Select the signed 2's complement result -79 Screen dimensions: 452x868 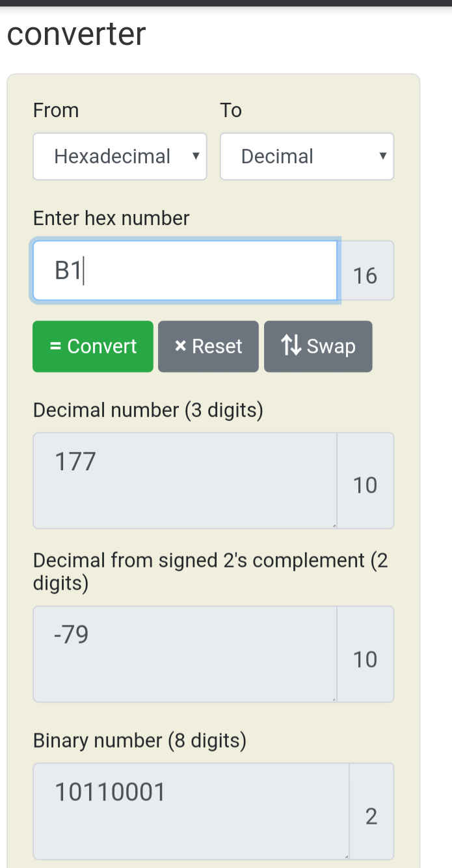[x=185, y=654]
